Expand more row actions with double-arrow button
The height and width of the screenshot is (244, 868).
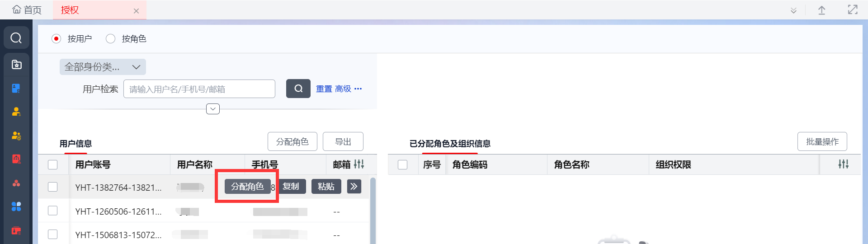(x=354, y=187)
